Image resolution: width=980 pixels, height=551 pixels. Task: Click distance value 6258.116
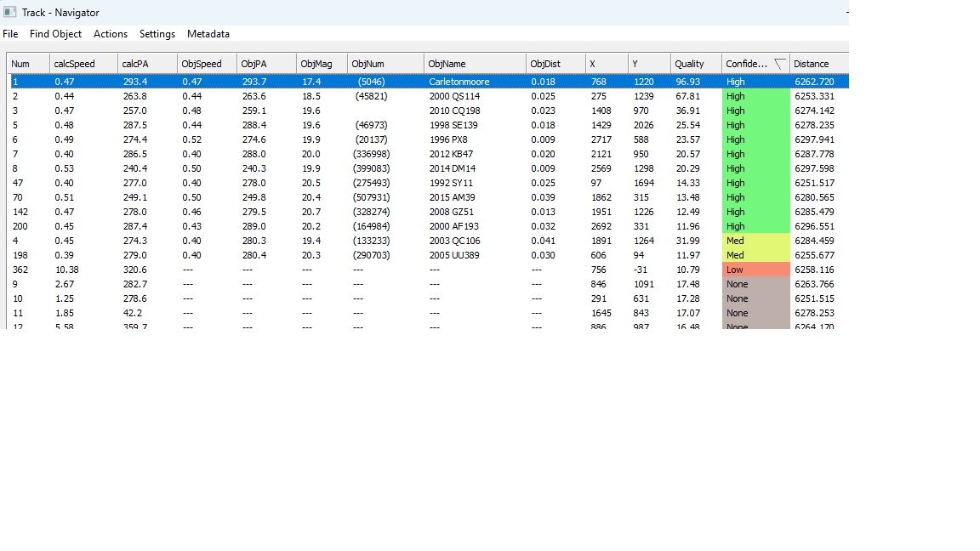[814, 270]
